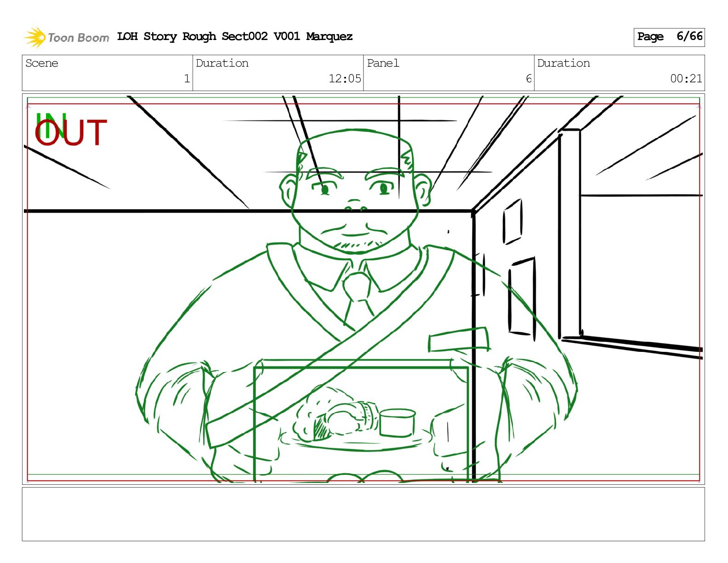Viewport: 728px width, 563px height.
Task: Click the red 'OUT' camera marker
Action: pyautogui.click(x=71, y=133)
